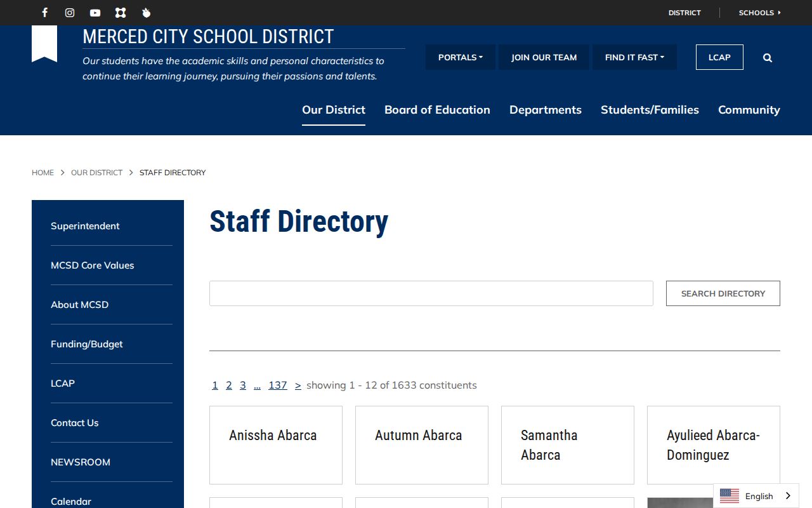This screenshot has height=508, width=812.
Task: Expand the Schools dropdown in top bar
Action: [x=760, y=13]
